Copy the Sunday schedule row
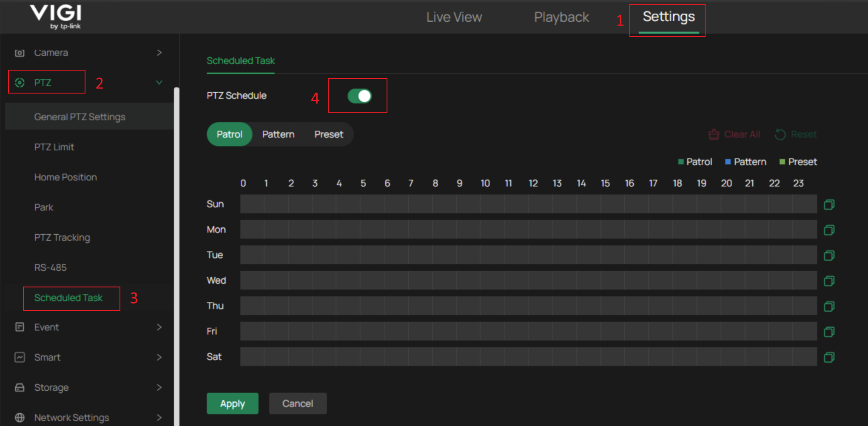The image size is (868, 426). (829, 204)
